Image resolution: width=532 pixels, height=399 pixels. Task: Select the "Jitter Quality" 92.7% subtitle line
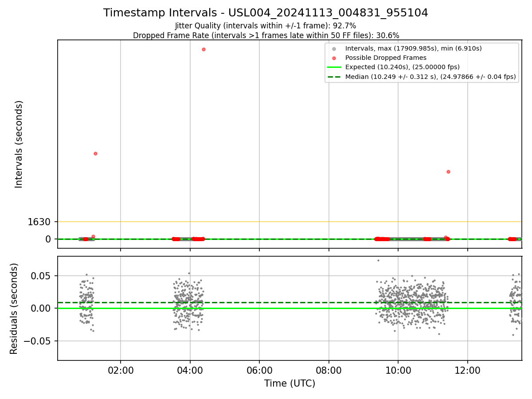pyautogui.click(x=266, y=26)
